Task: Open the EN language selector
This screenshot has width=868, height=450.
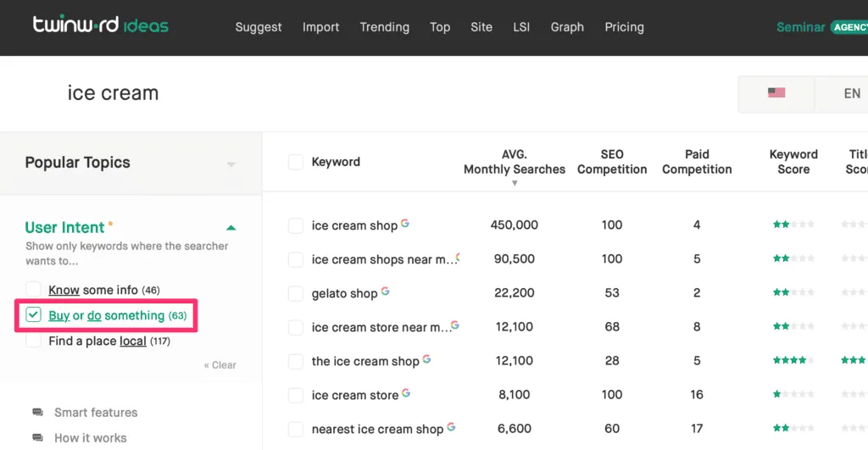Action: click(x=851, y=93)
